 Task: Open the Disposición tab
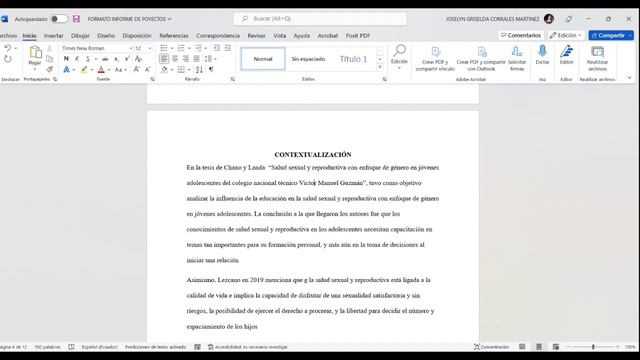coord(137,36)
